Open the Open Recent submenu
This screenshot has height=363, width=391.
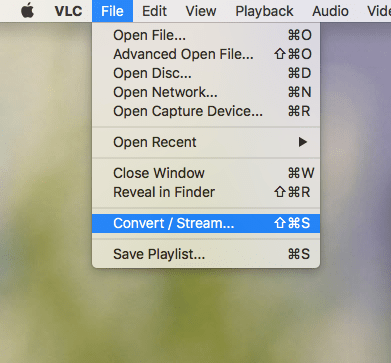coord(206,142)
